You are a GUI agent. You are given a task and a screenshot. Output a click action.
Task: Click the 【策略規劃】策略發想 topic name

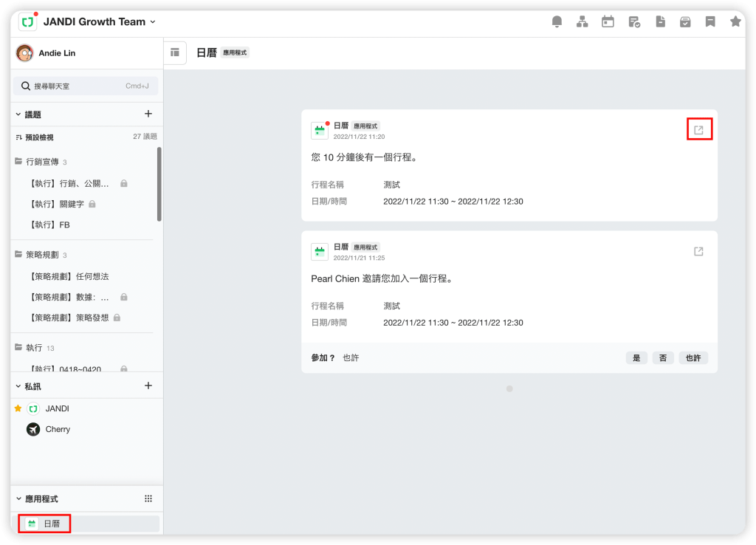69,318
